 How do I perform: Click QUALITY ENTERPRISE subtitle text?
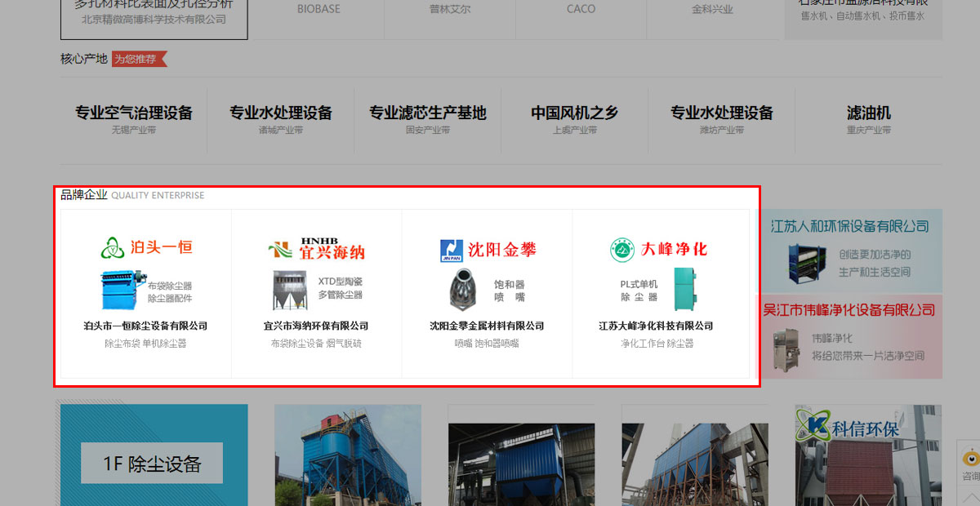point(158,196)
